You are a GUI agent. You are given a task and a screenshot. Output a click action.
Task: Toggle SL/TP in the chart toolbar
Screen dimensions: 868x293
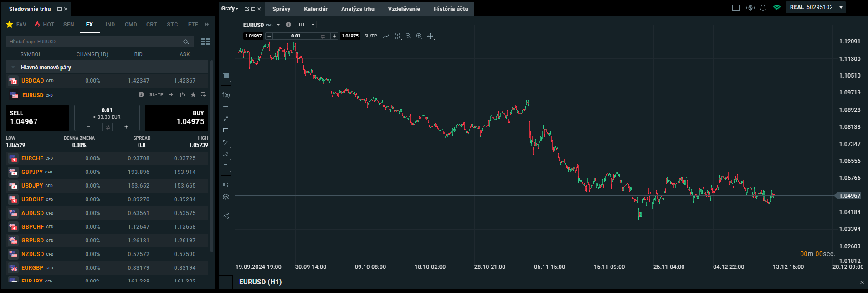[x=370, y=36]
